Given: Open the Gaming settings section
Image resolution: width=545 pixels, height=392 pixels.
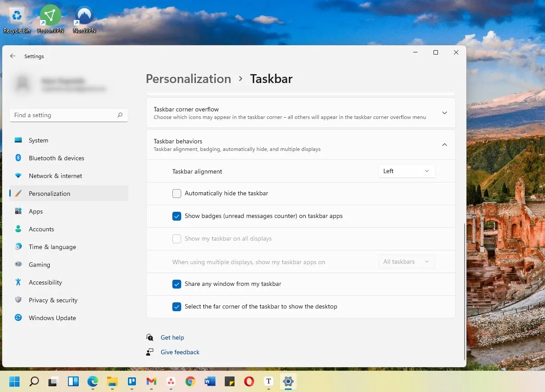Looking at the screenshot, I should tap(40, 265).
